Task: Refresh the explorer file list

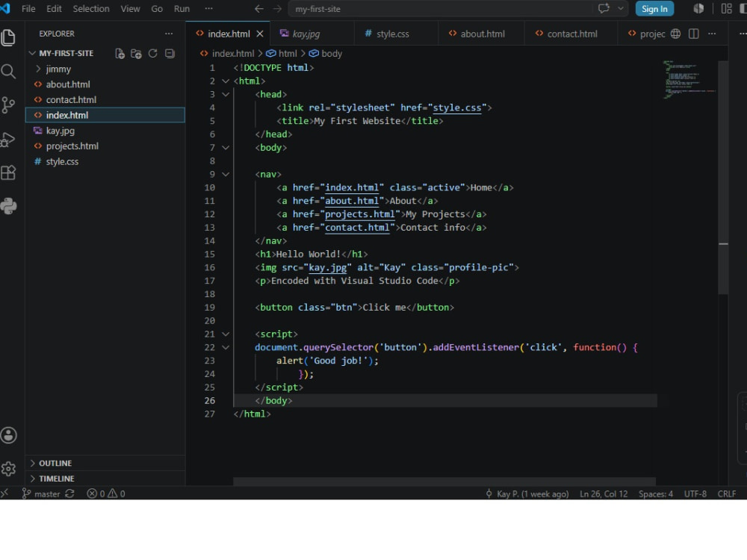Action: coord(152,53)
